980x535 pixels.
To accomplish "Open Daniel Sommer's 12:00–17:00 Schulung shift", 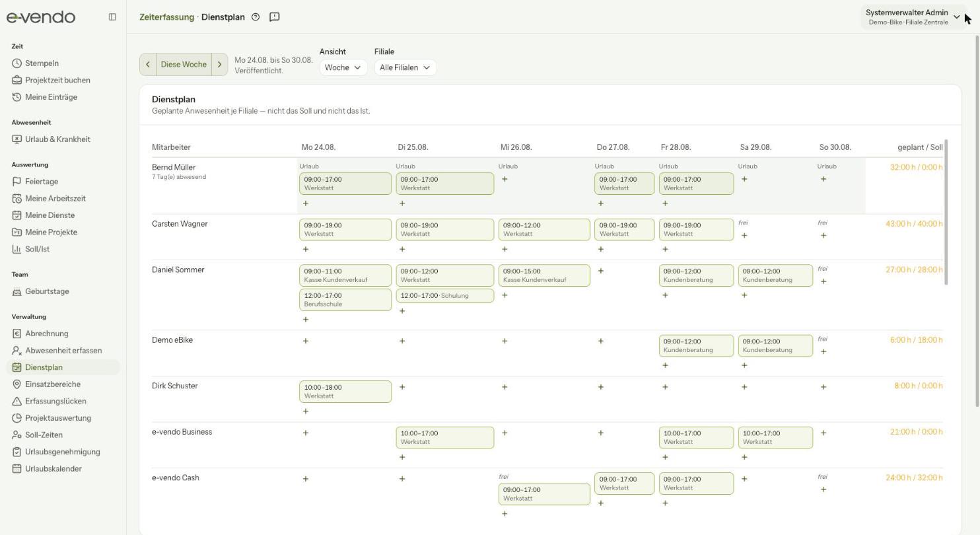I will [445, 296].
